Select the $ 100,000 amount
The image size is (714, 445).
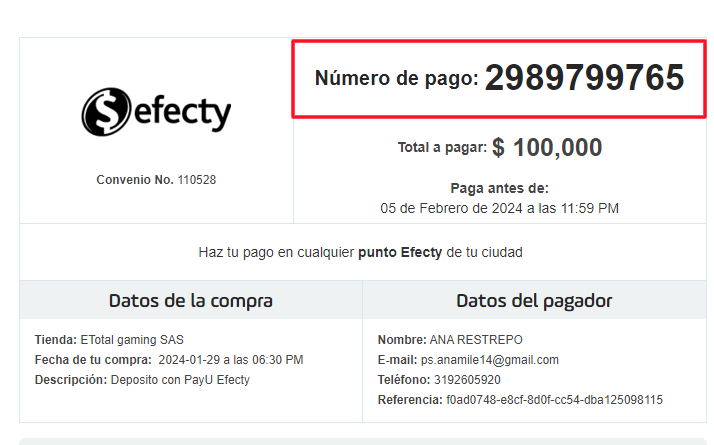tap(547, 148)
